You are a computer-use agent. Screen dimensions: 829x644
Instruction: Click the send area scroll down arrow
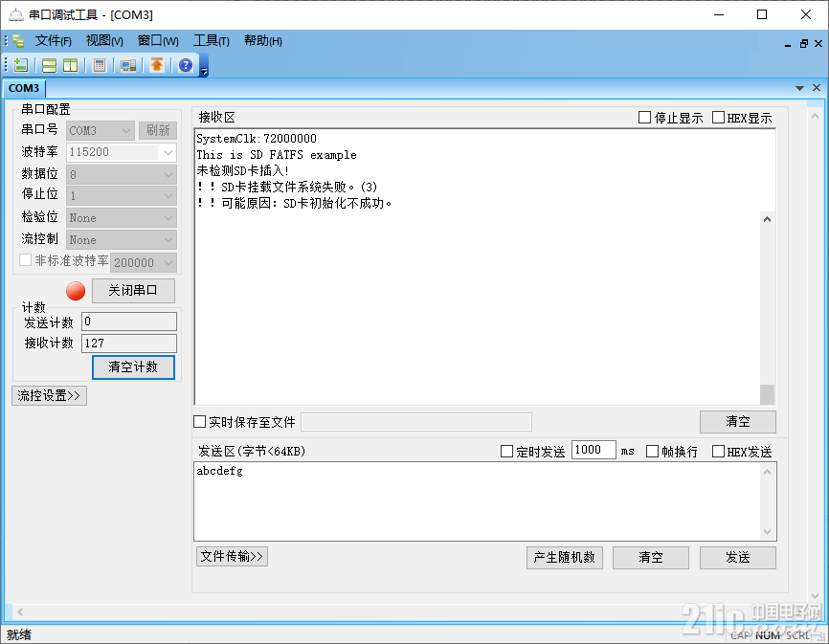click(767, 532)
